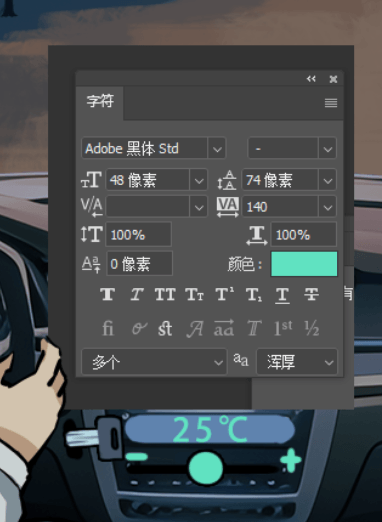Apply Subscript text style icon

tap(254, 295)
